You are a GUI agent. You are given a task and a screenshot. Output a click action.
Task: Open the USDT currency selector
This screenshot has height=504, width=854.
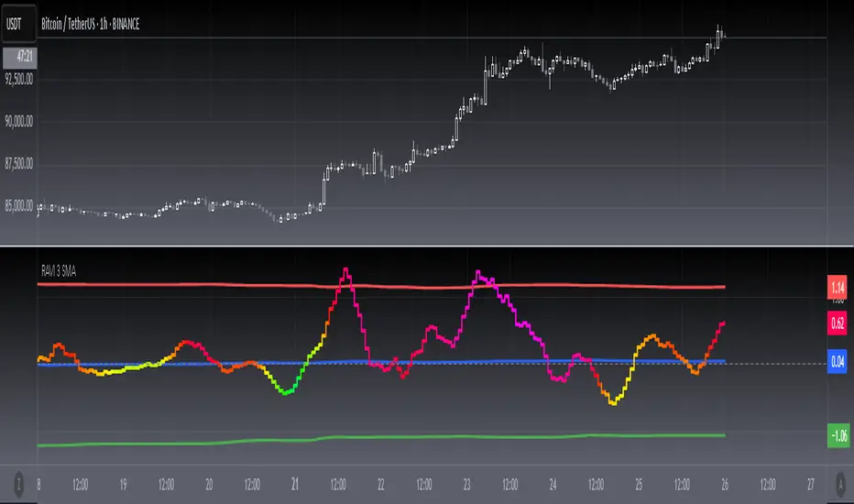pos(19,24)
